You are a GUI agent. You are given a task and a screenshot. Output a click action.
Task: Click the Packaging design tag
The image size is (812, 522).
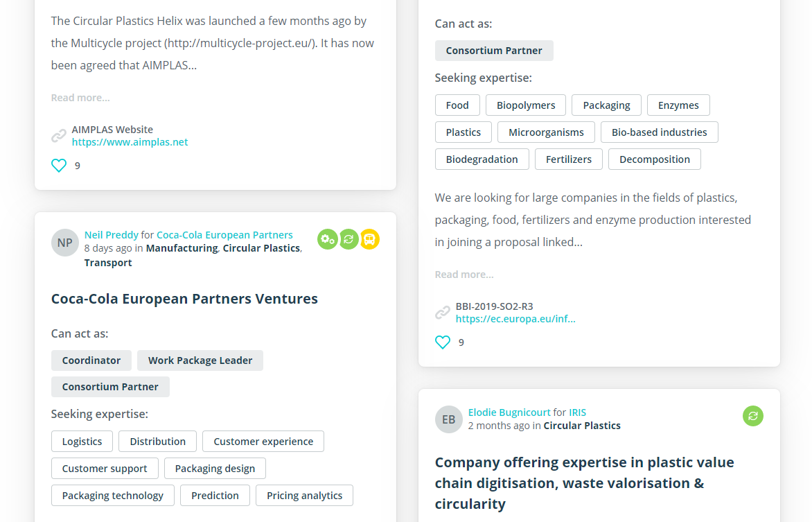(x=215, y=468)
